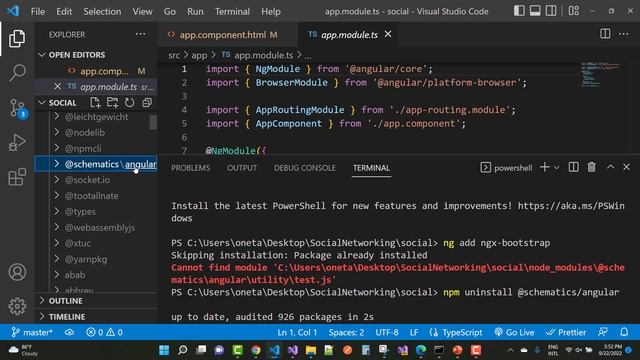640x360 pixels.
Task: Expand the TIMELINE section
Action: click(96, 317)
